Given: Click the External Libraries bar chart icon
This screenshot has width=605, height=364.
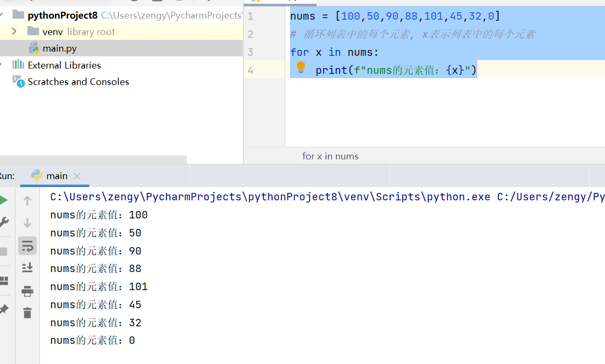Looking at the screenshot, I should [x=18, y=64].
